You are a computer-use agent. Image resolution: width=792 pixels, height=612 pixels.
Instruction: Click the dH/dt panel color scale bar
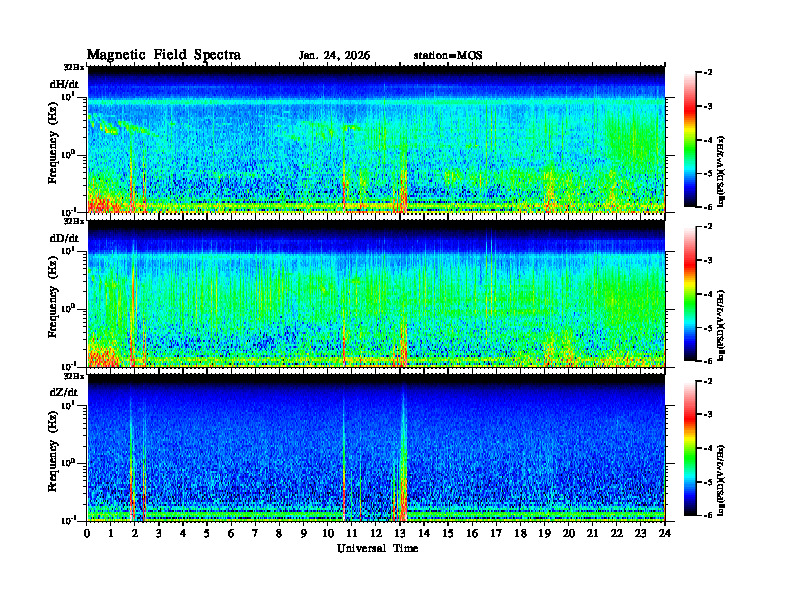tap(690, 140)
